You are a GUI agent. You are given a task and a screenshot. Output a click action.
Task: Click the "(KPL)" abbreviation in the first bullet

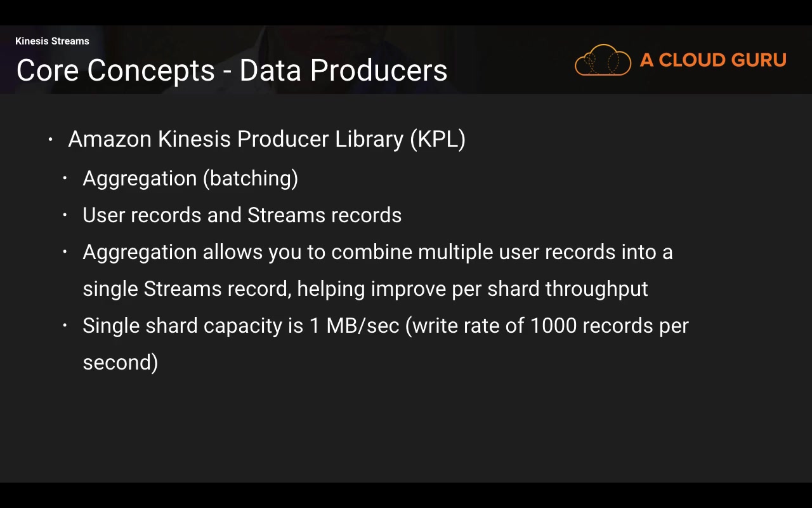[437, 139]
